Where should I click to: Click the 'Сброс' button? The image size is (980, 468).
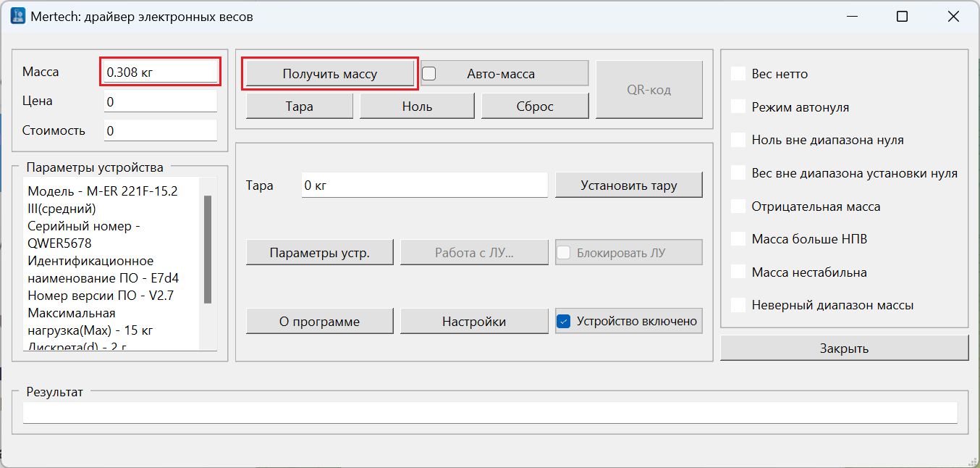coord(535,106)
